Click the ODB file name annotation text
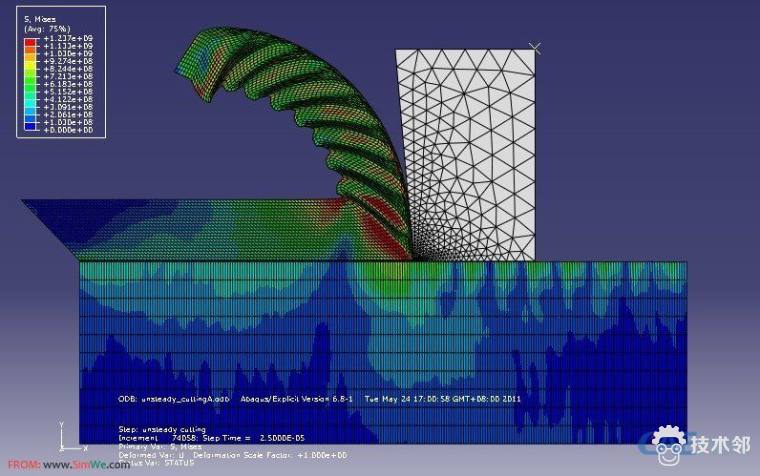The image size is (760, 476). click(x=160, y=398)
